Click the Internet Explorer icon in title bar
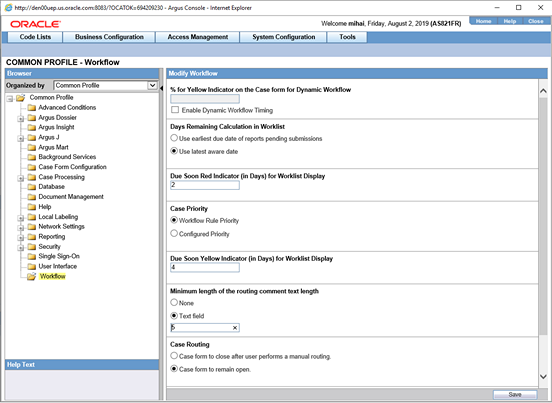 [8, 7]
